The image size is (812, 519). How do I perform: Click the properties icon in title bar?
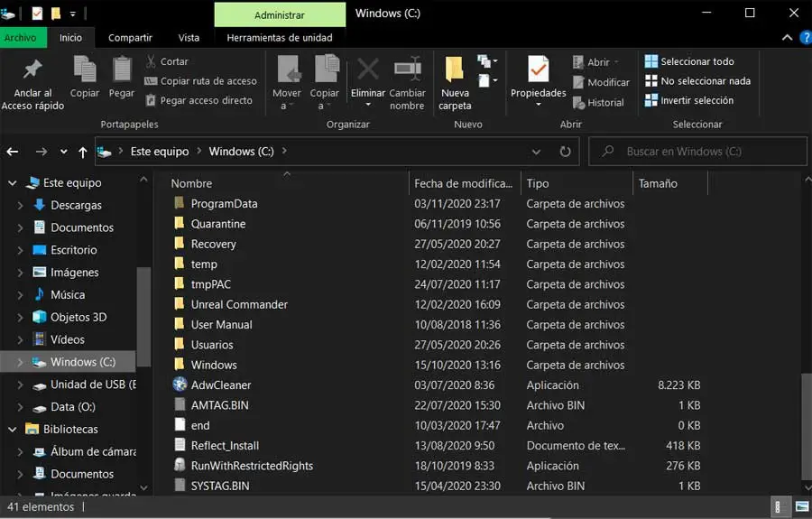(37, 14)
